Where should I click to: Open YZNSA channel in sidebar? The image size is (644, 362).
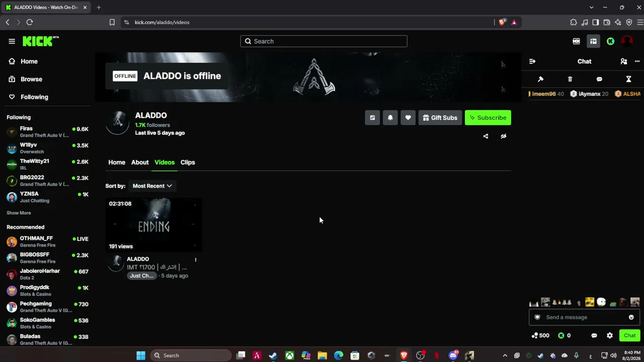(x=48, y=197)
